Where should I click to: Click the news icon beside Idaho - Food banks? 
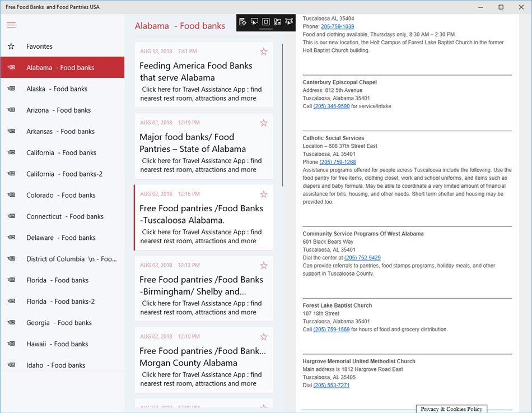pyautogui.click(x=11, y=365)
